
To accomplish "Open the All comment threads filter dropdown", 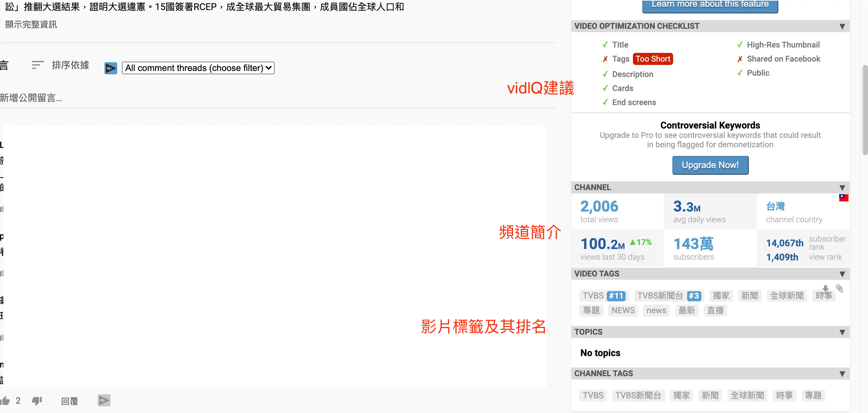I will 198,68.
